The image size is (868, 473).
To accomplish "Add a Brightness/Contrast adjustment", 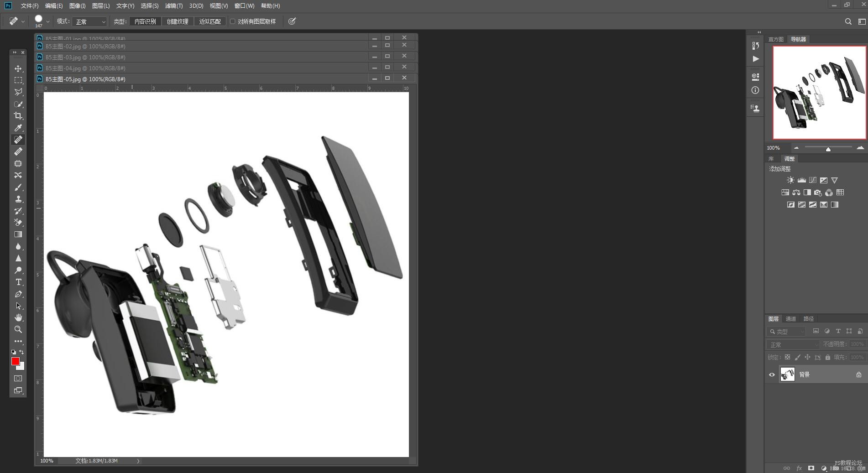I will tap(790, 180).
